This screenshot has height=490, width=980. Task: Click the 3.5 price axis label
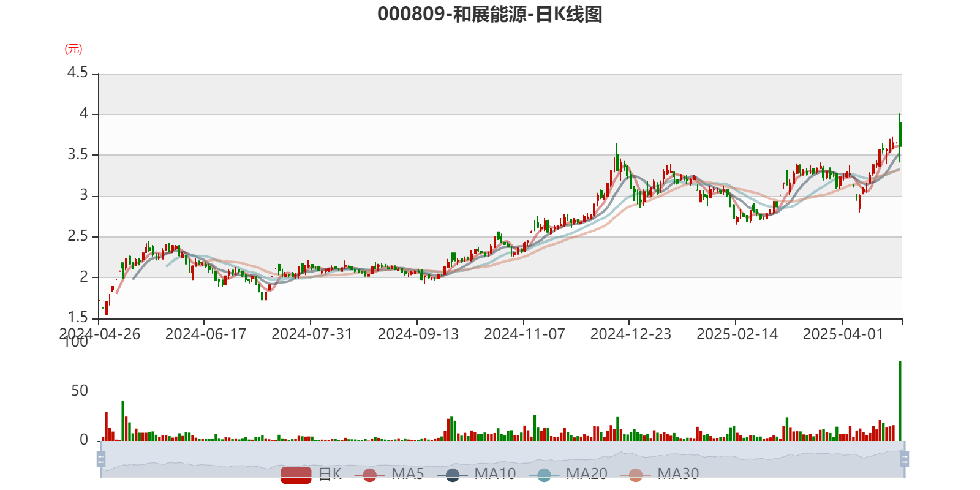(x=78, y=154)
